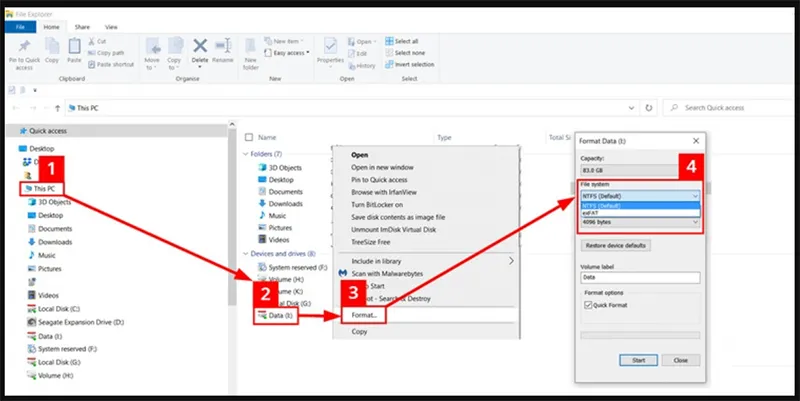Select This PC in navigation pane
Viewport: 800px width, 401px height.
[x=40, y=189]
